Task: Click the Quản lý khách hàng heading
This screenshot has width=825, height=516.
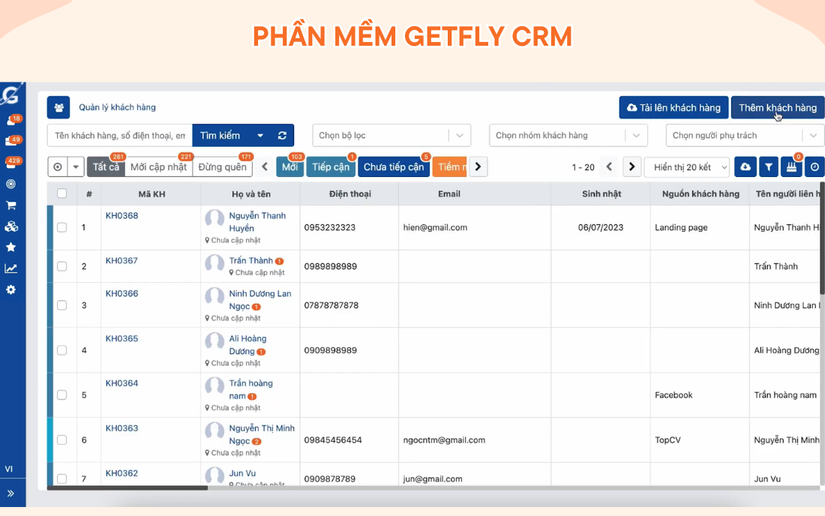Action: [x=117, y=107]
